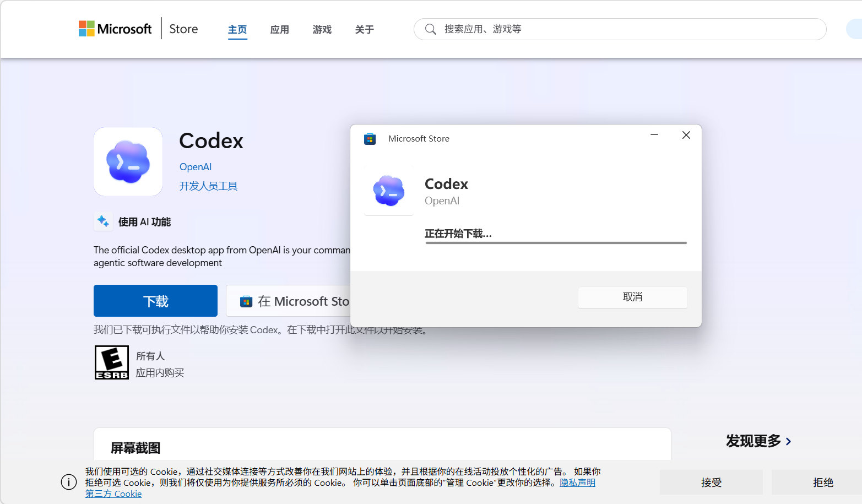
Task: Click the OpenAI text inside the dialog
Action: pyautogui.click(x=442, y=201)
